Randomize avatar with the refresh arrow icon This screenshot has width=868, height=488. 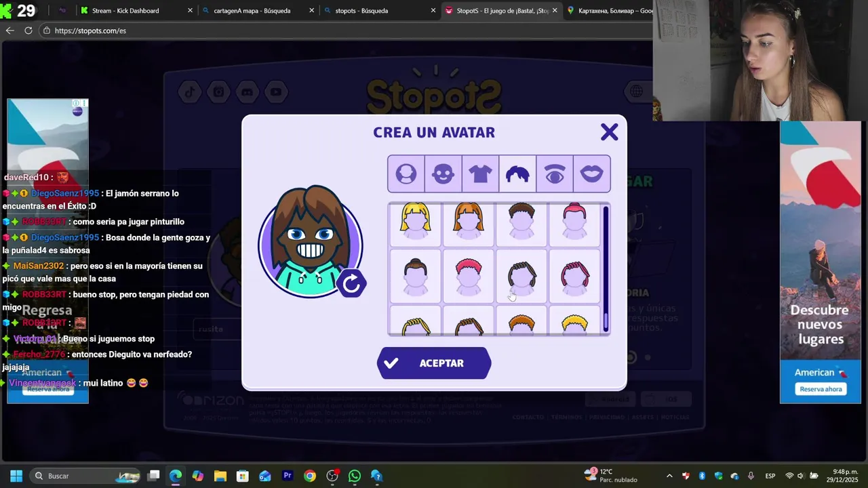coord(351,283)
